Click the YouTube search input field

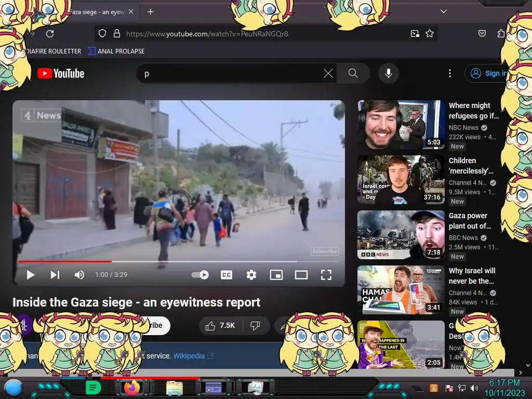[x=232, y=73]
